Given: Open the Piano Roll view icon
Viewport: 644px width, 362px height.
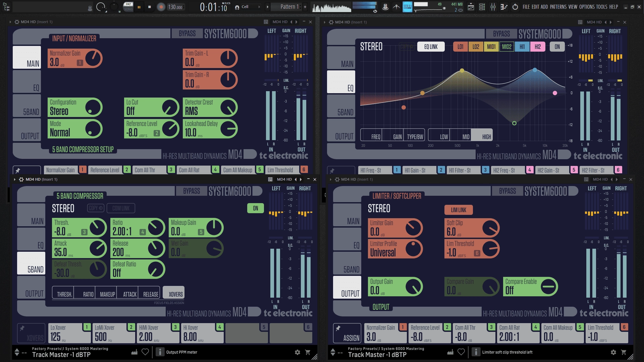Looking at the screenshot, I should 504,7.
